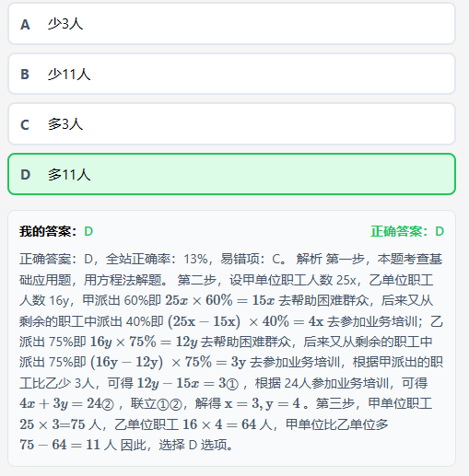Click the letter D in green card
469x476 pixels.
click(x=25, y=175)
